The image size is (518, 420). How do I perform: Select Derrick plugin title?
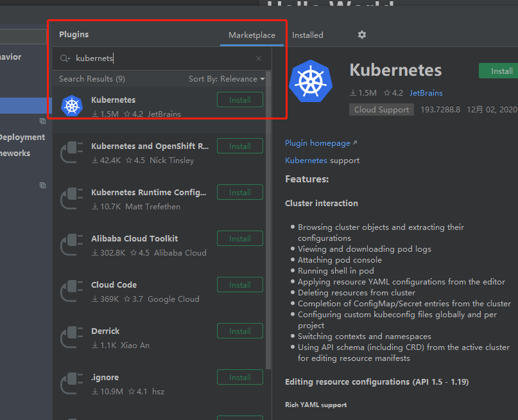click(x=105, y=331)
